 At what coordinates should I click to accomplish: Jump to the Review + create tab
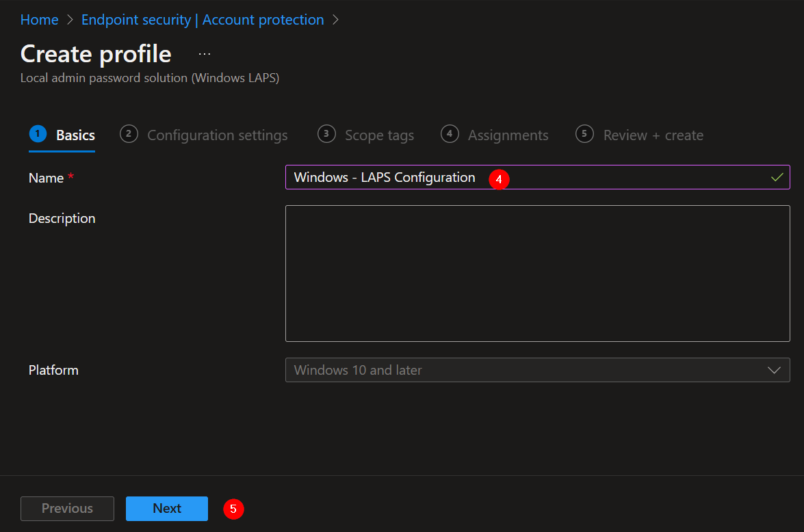(x=653, y=135)
